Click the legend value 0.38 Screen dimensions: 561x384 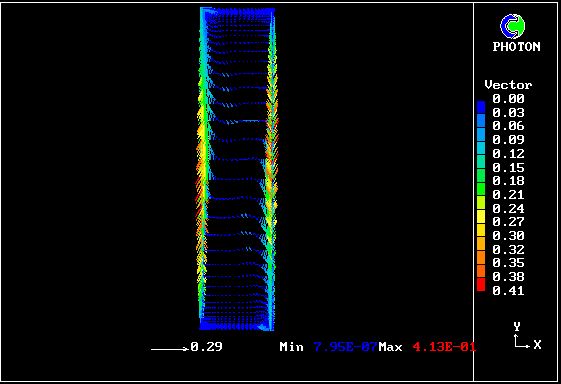click(x=508, y=277)
